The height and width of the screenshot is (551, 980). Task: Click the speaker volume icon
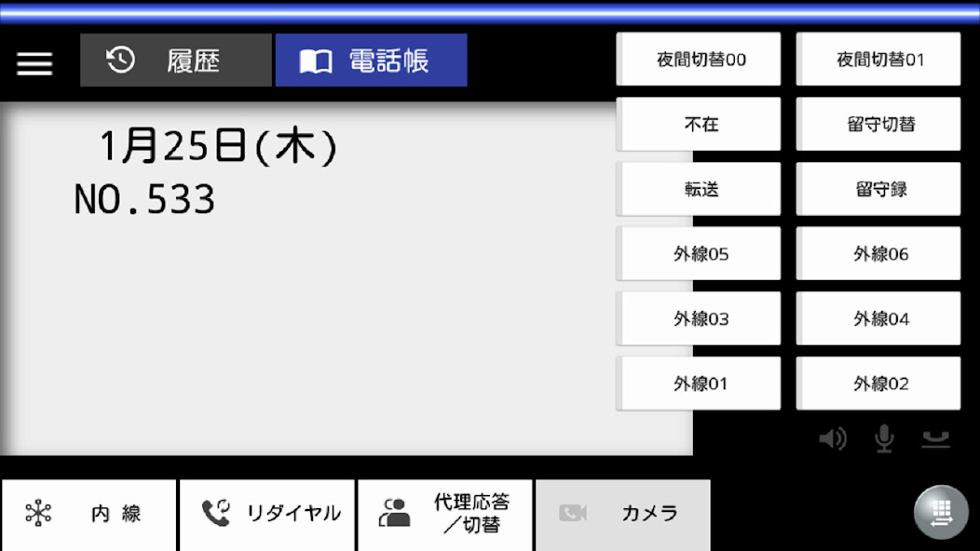833,438
